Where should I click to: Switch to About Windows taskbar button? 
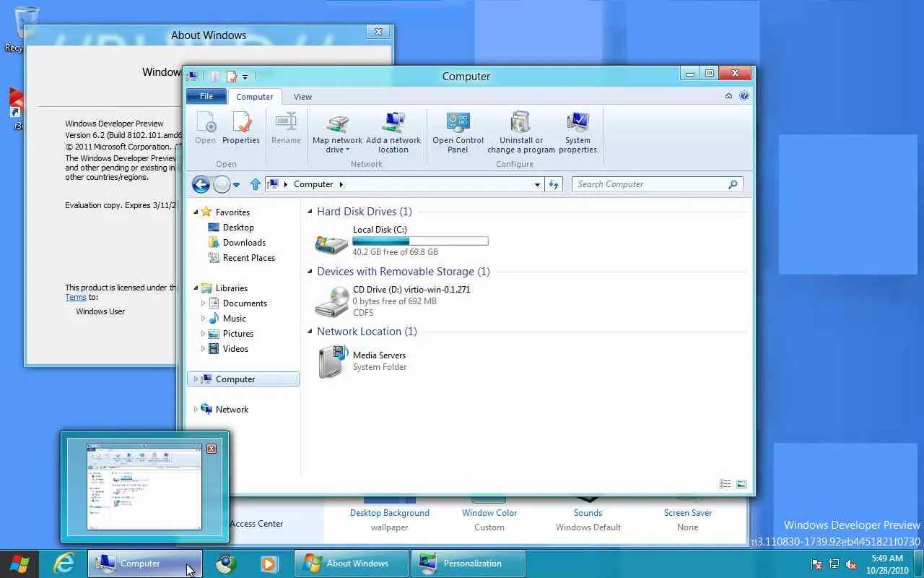[351, 564]
